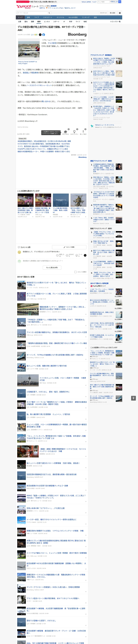Open the 'ランキング' navigation tab
Viewport: 138px width, 644px height.
[86, 17]
